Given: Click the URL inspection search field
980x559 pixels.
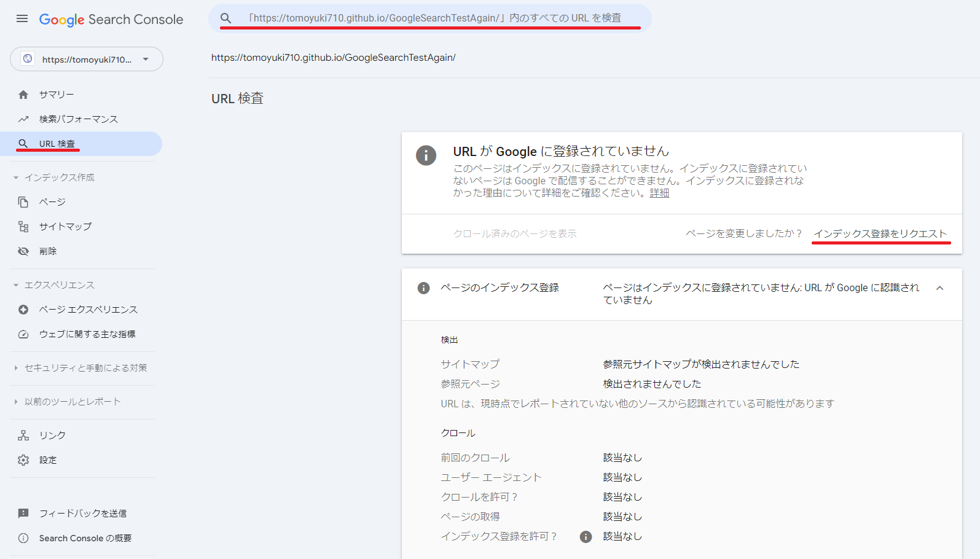Looking at the screenshot, I should pyautogui.click(x=430, y=18).
